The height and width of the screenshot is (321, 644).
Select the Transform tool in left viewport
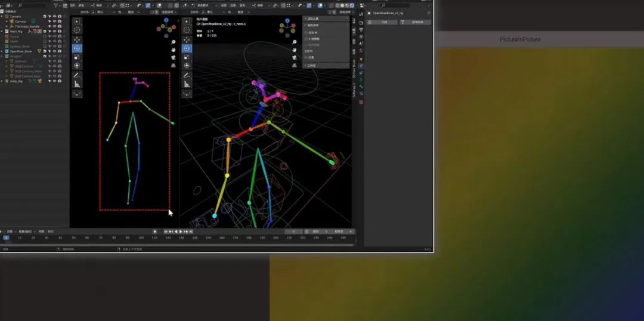pyautogui.click(x=77, y=66)
